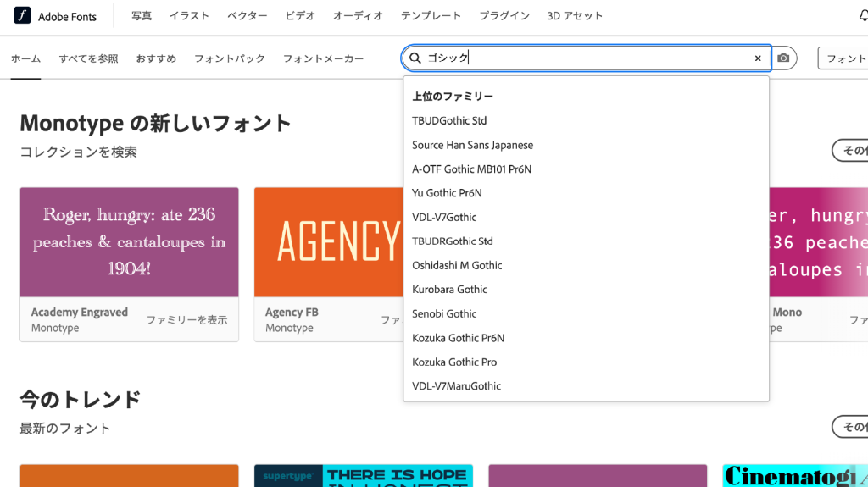
Task: Clear the search field with the X icon
Action: [x=758, y=58]
